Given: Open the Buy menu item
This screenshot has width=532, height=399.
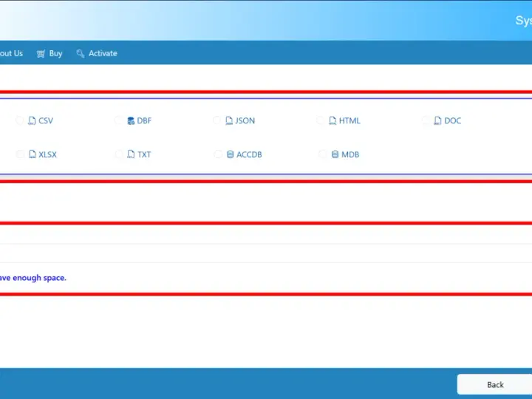Looking at the screenshot, I should (50, 53).
